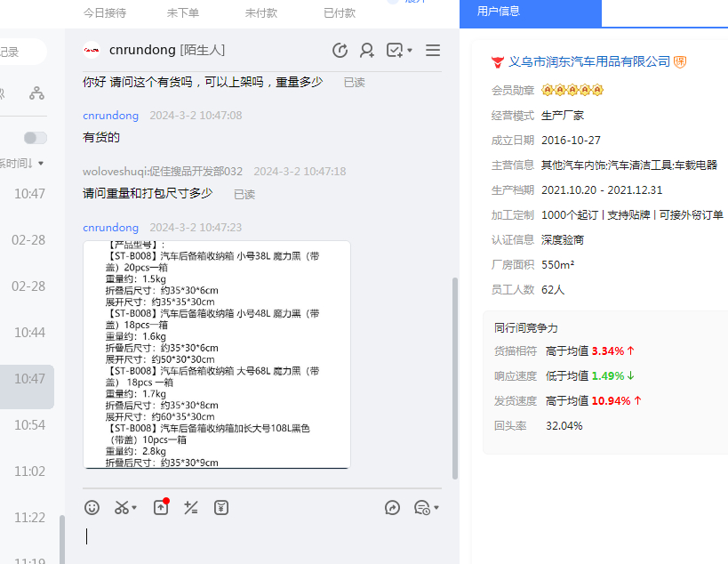The height and width of the screenshot is (564, 728).
Task: Open the emoji picker in chat toolbar
Action: (x=92, y=507)
